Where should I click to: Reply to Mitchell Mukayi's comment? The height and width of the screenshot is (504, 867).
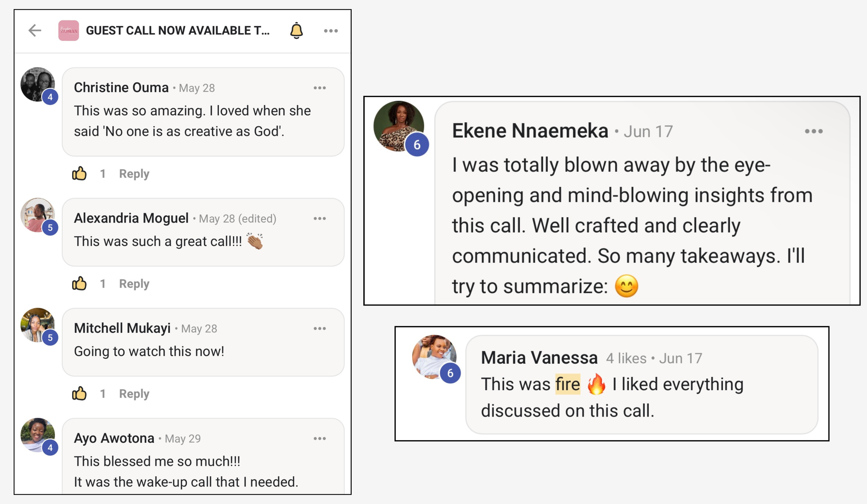[x=134, y=394]
